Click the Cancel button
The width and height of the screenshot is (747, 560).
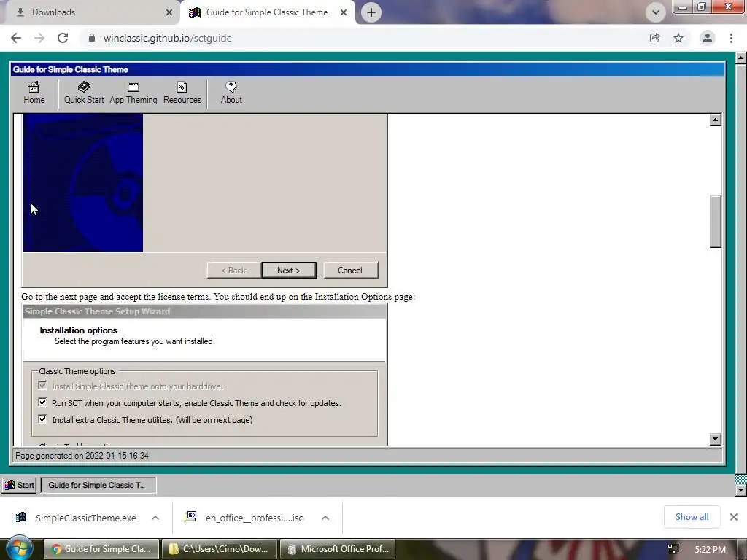(351, 270)
